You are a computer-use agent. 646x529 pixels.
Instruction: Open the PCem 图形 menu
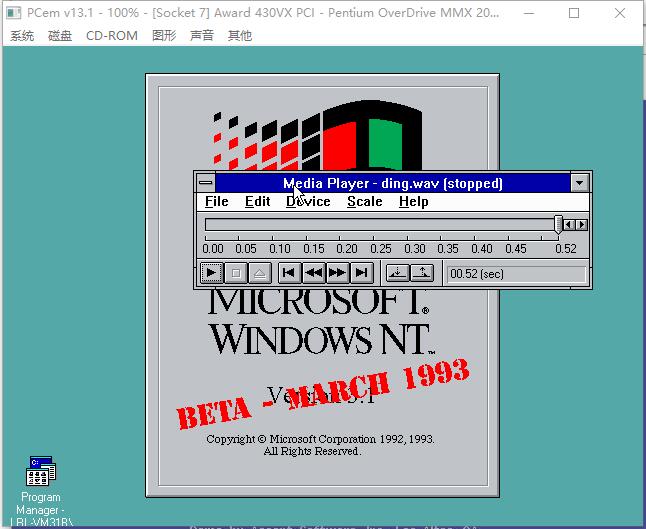tap(164, 36)
